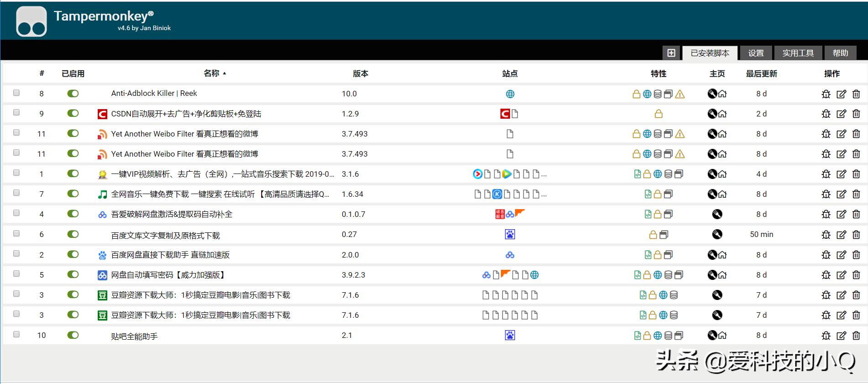Click bug icon in 百度文库文字复制 row
Screen dimensions: 868x384
[826, 235]
